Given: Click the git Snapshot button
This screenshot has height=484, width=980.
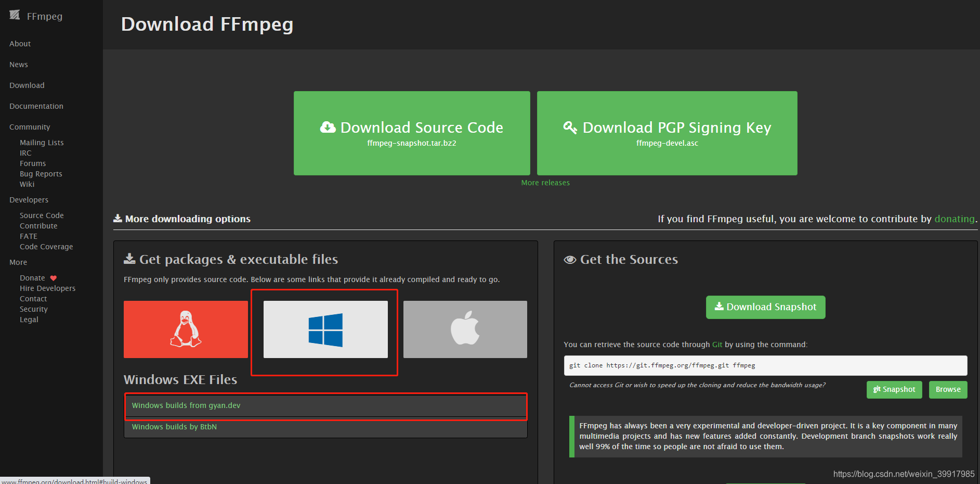Looking at the screenshot, I should point(894,389).
